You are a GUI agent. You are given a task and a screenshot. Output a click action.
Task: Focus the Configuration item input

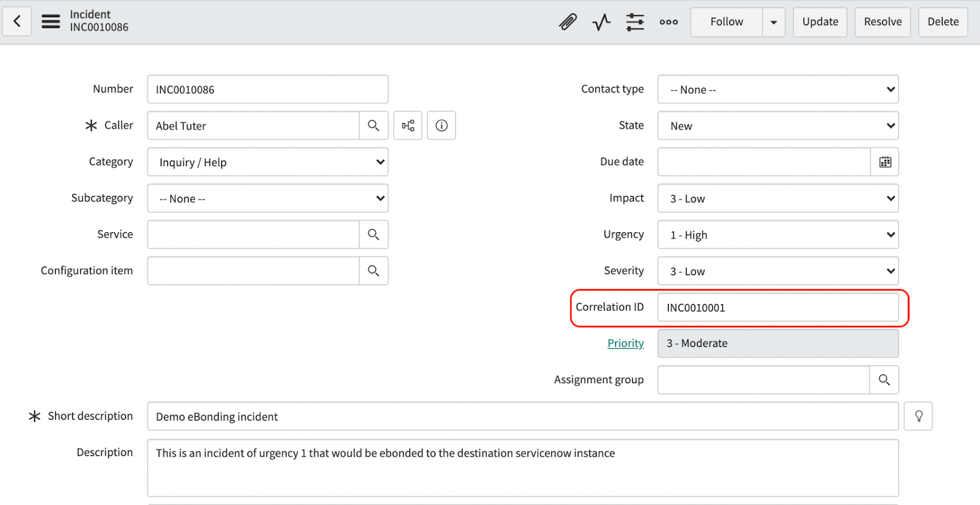pyautogui.click(x=254, y=270)
